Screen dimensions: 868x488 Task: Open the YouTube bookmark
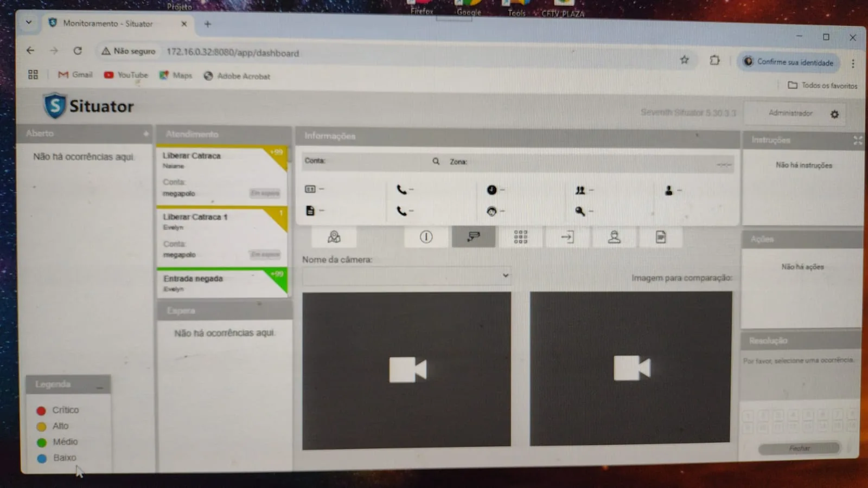(126, 75)
